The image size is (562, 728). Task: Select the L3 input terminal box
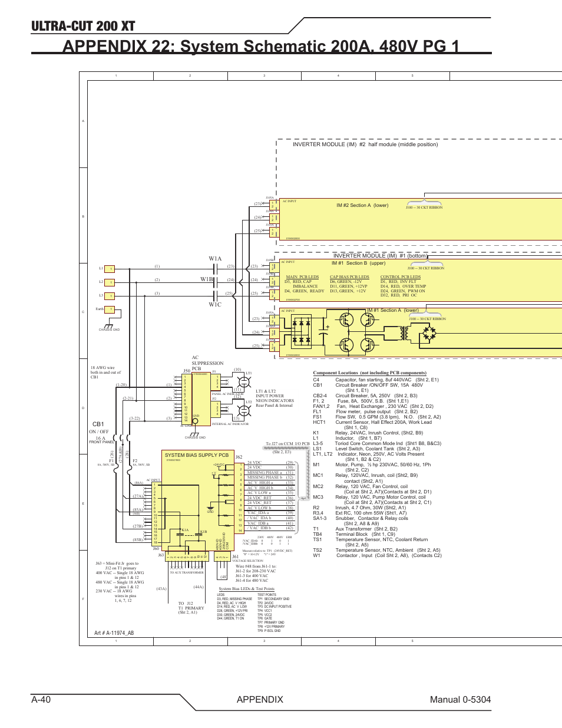pyautogui.click(x=110, y=296)
